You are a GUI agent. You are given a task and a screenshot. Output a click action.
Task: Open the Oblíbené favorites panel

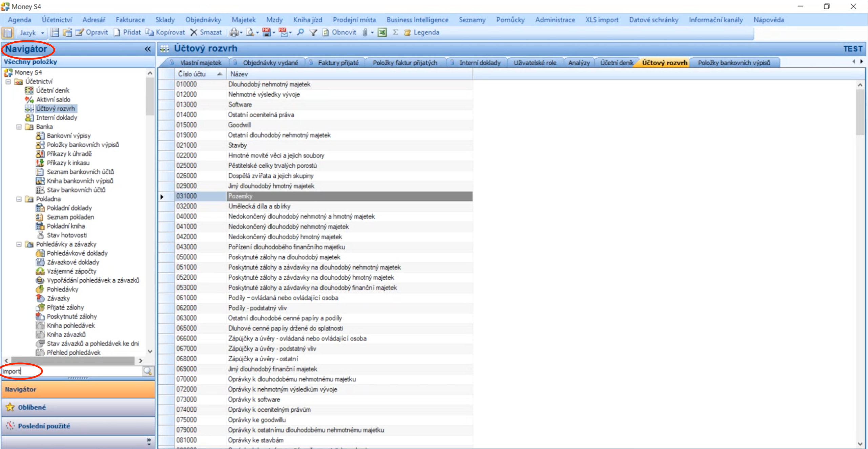pos(78,407)
